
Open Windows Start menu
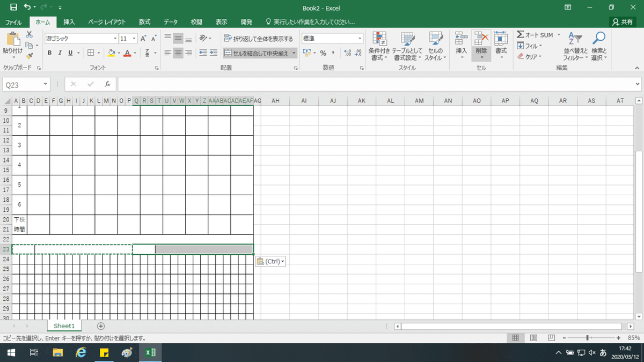tap(10, 352)
